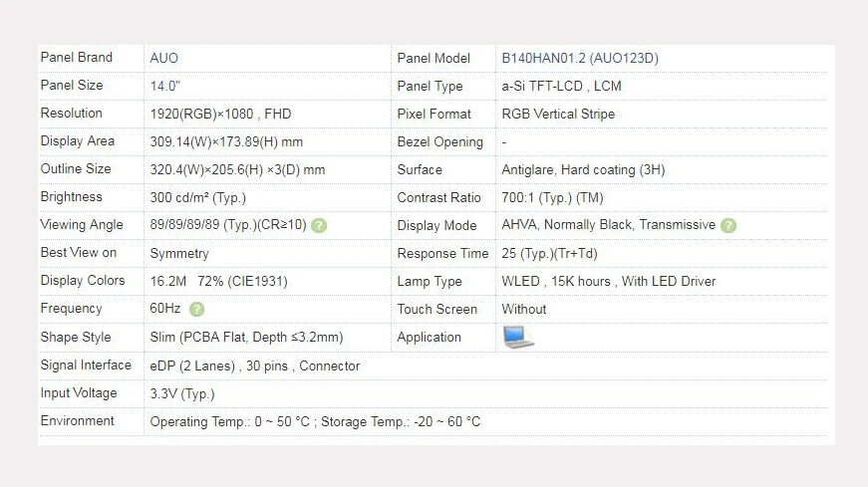The height and width of the screenshot is (487, 868).
Task: Click the Touch Screen label
Action: (437, 310)
